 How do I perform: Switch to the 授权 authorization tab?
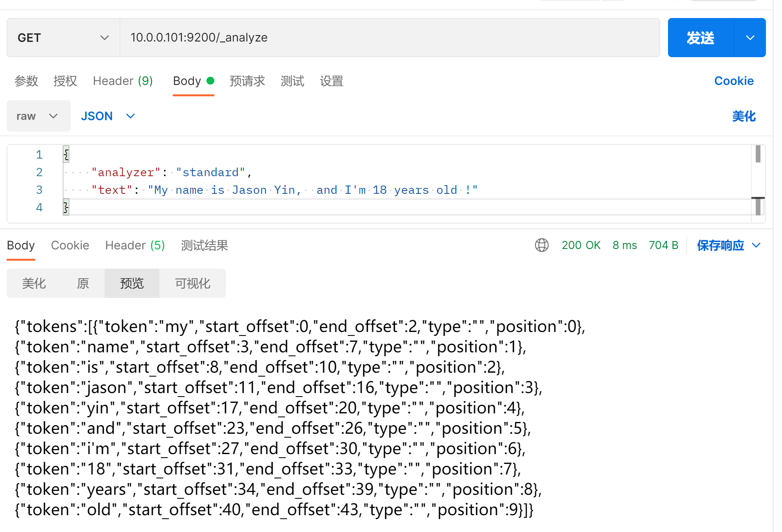tap(65, 81)
